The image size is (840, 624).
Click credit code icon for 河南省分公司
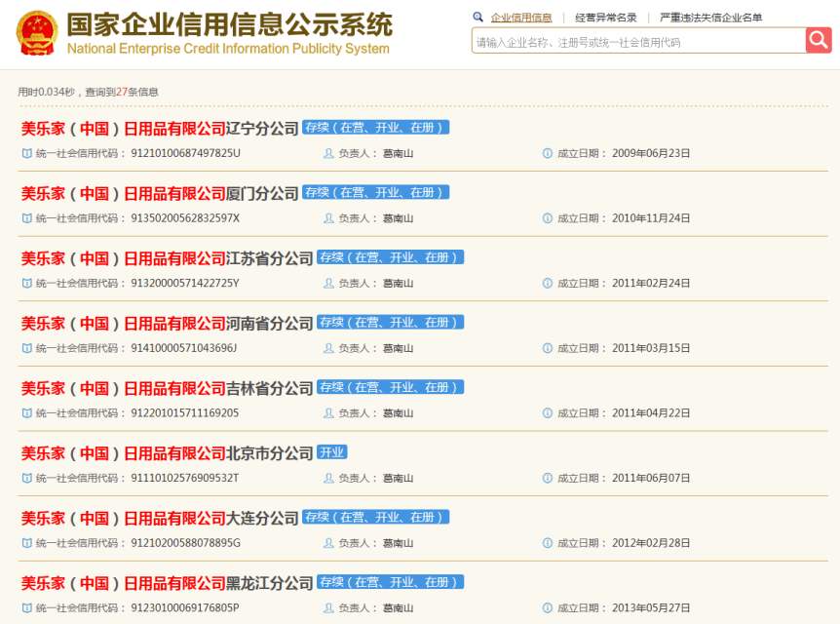click(26, 348)
